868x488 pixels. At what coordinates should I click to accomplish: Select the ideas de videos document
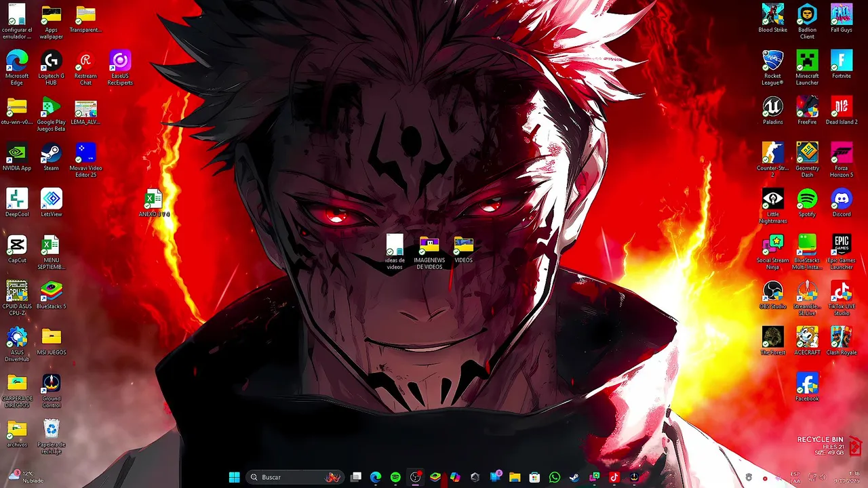(395, 252)
